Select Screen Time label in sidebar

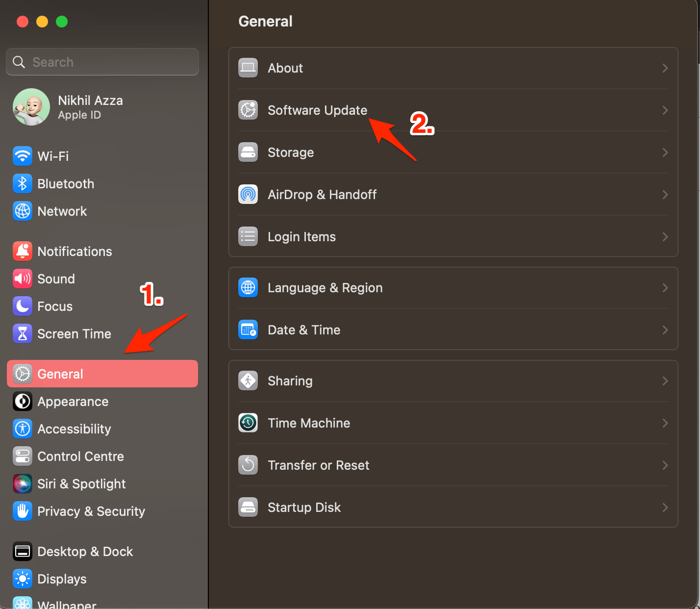tap(74, 334)
